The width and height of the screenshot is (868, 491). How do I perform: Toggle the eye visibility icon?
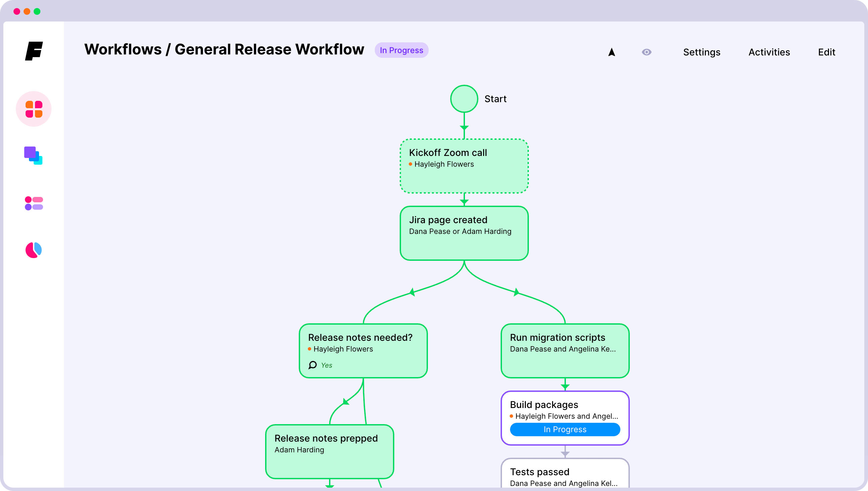coord(646,52)
